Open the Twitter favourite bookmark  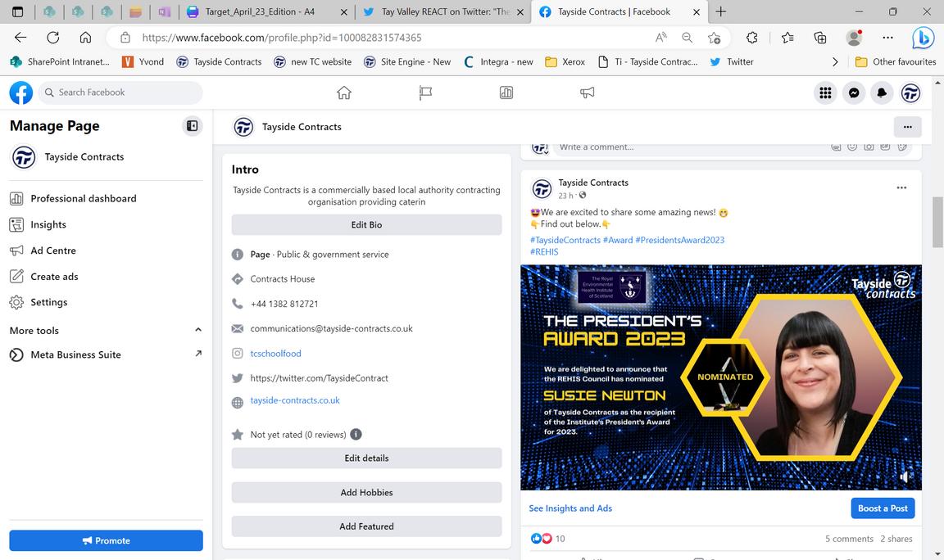coord(732,61)
